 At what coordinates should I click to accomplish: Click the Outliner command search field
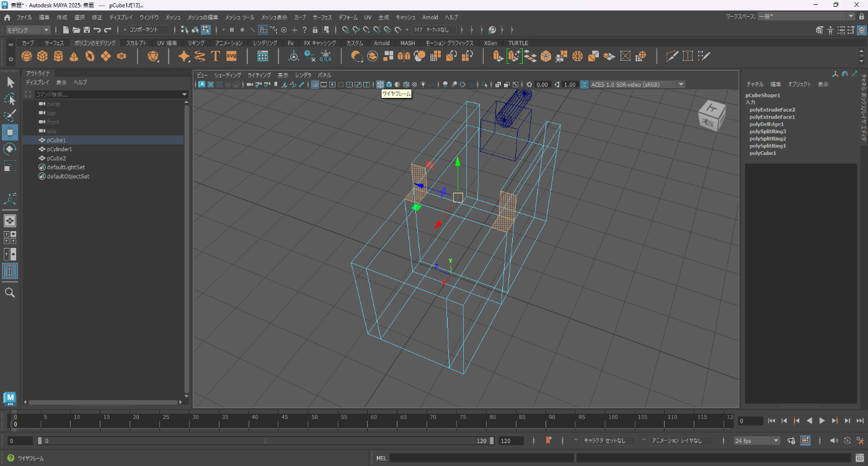[107, 95]
